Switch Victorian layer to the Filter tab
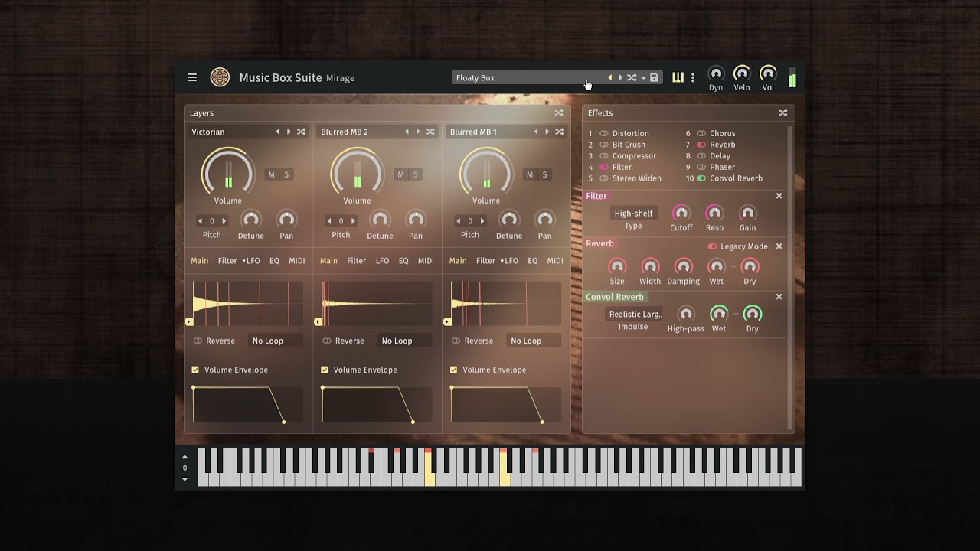 pos(227,261)
